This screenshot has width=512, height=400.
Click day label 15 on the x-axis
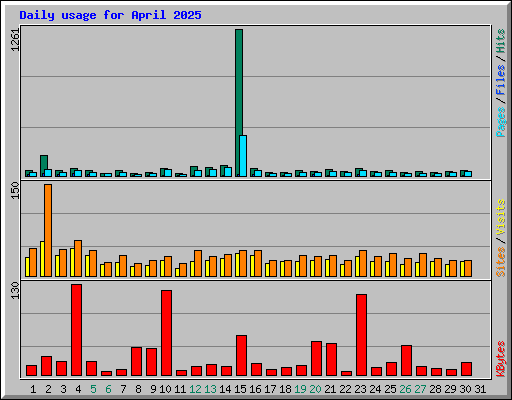coord(240,389)
